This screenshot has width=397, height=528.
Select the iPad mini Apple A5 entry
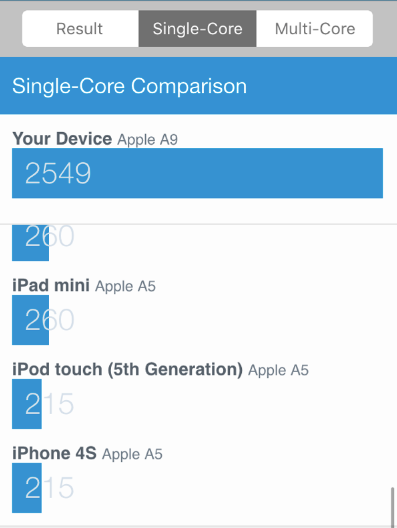84,286
